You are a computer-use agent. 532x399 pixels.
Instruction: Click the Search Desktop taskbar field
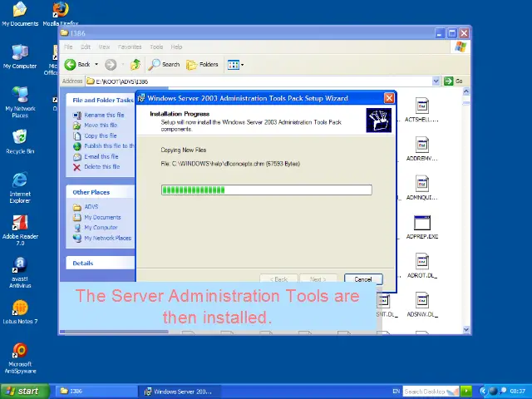(424, 391)
